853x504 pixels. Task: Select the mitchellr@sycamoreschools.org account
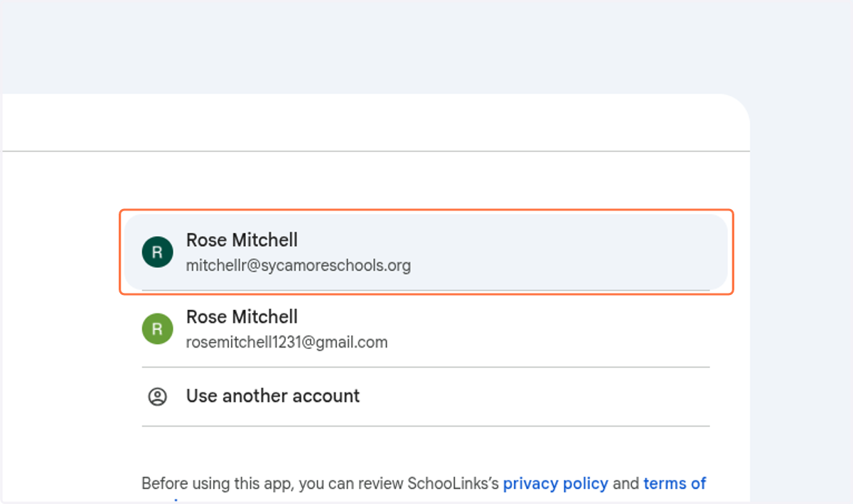point(426,252)
